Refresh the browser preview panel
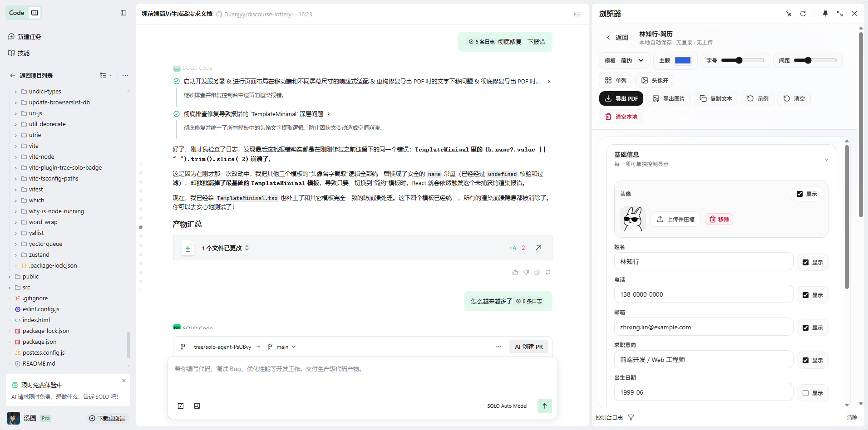 [803, 14]
